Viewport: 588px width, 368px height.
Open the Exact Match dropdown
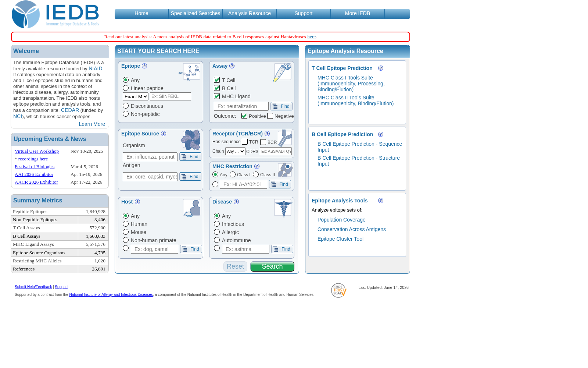pyautogui.click(x=136, y=96)
